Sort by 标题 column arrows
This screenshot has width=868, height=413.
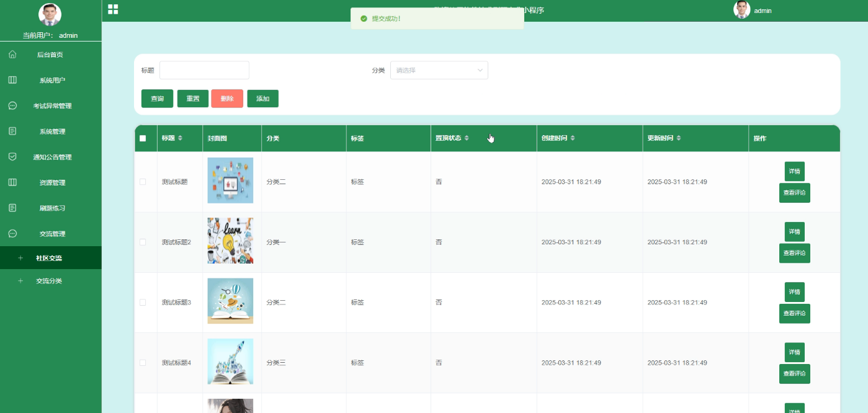[x=181, y=138]
